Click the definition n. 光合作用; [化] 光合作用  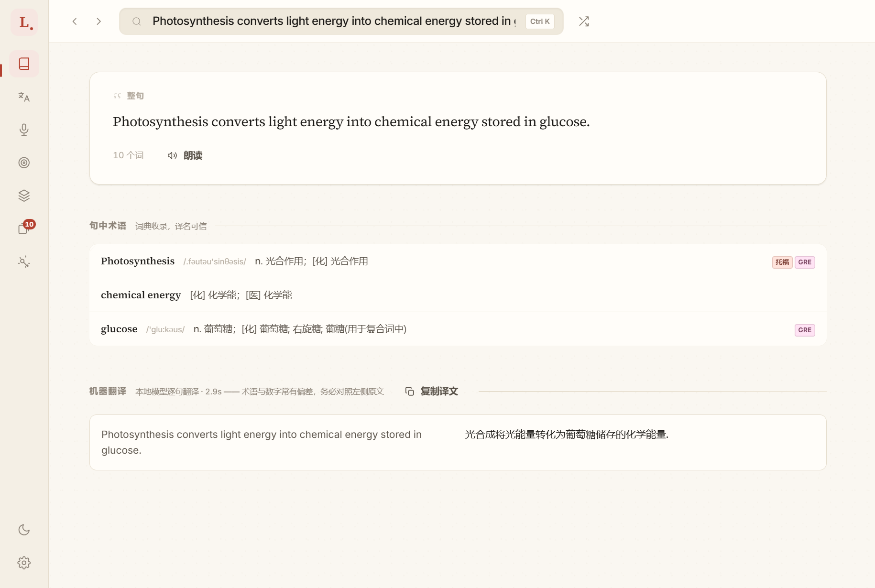point(311,261)
